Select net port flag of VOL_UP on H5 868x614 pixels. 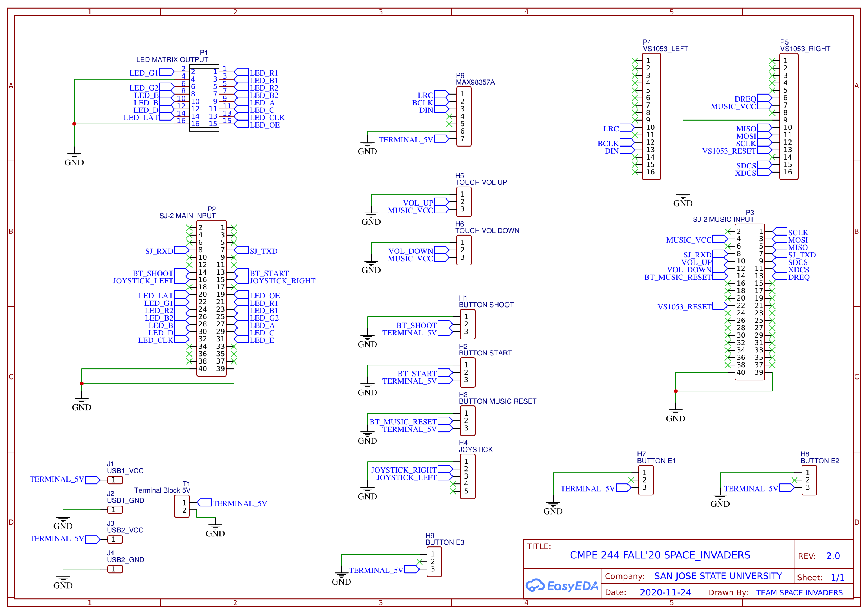(441, 202)
